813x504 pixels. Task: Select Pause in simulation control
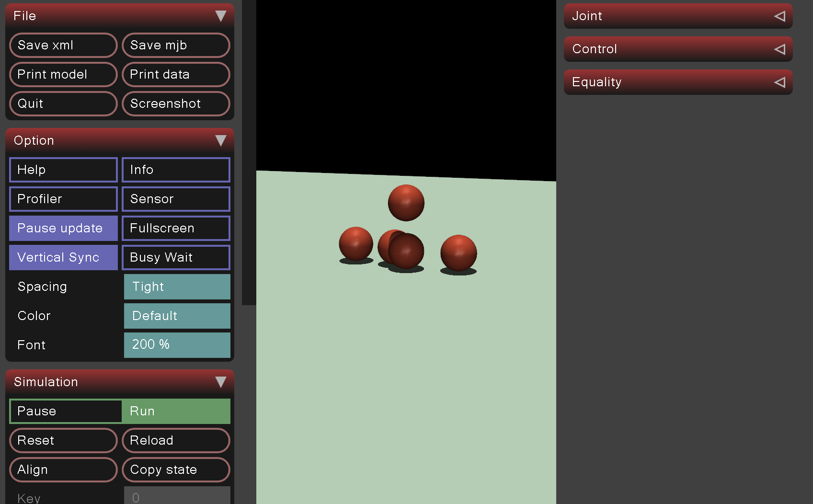[66, 411]
